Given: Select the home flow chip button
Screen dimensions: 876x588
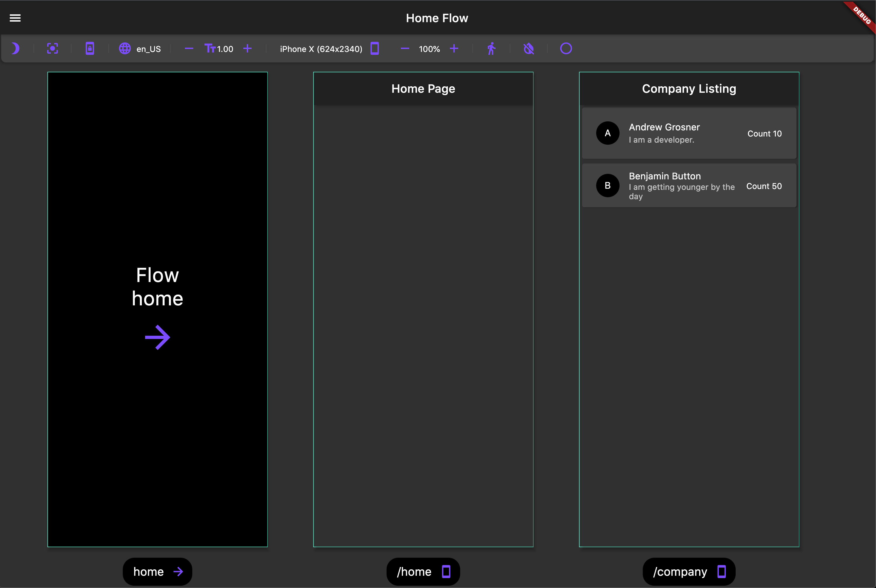Looking at the screenshot, I should point(158,571).
